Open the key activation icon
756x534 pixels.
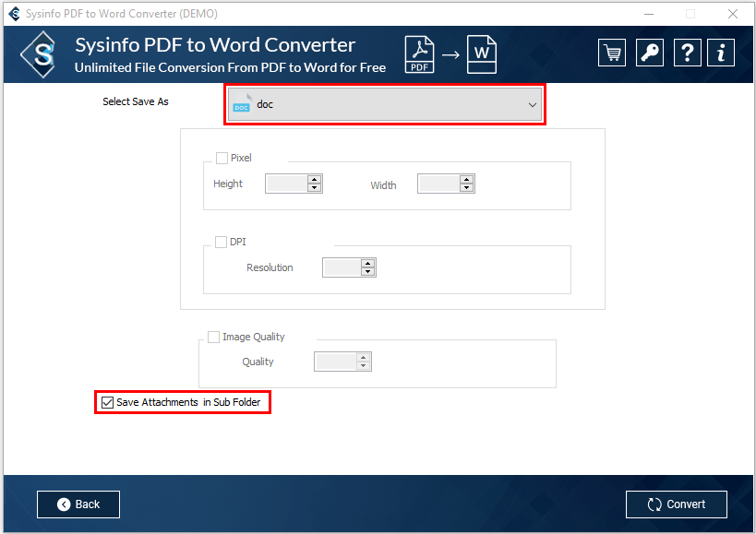click(x=649, y=53)
